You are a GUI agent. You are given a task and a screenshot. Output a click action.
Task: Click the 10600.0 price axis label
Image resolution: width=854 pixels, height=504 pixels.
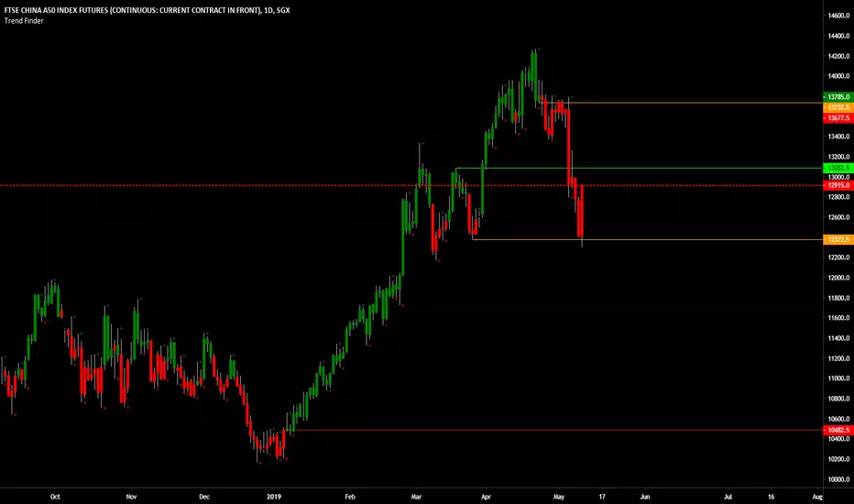click(x=839, y=419)
